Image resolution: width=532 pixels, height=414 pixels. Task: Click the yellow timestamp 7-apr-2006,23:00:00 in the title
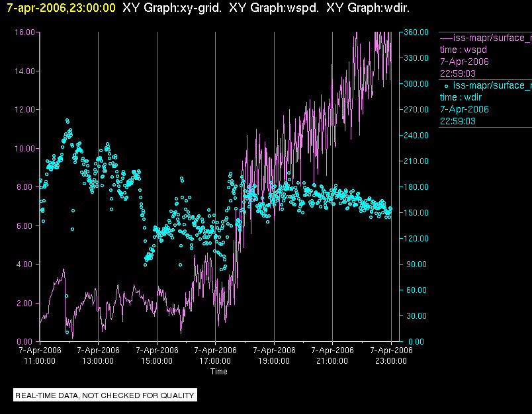(x=61, y=8)
